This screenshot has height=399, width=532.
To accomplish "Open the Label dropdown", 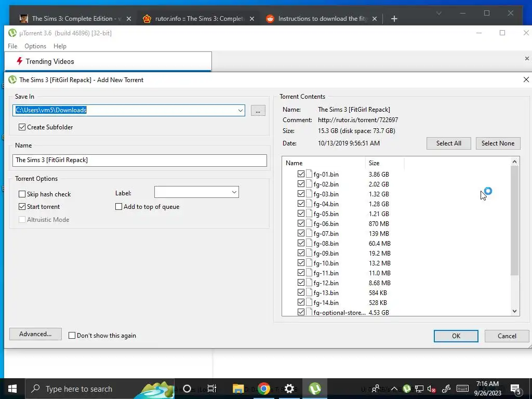I will point(234,192).
